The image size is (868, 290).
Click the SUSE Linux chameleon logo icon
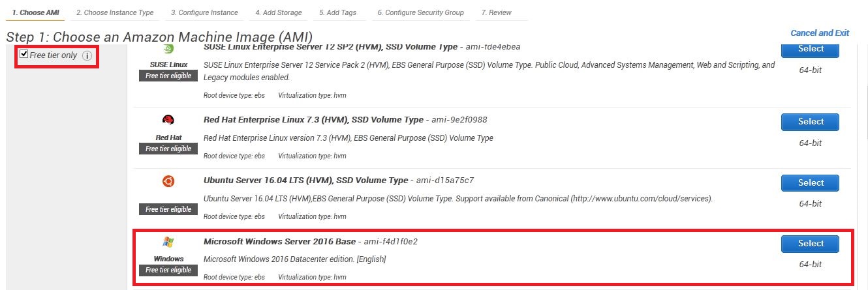[x=168, y=49]
